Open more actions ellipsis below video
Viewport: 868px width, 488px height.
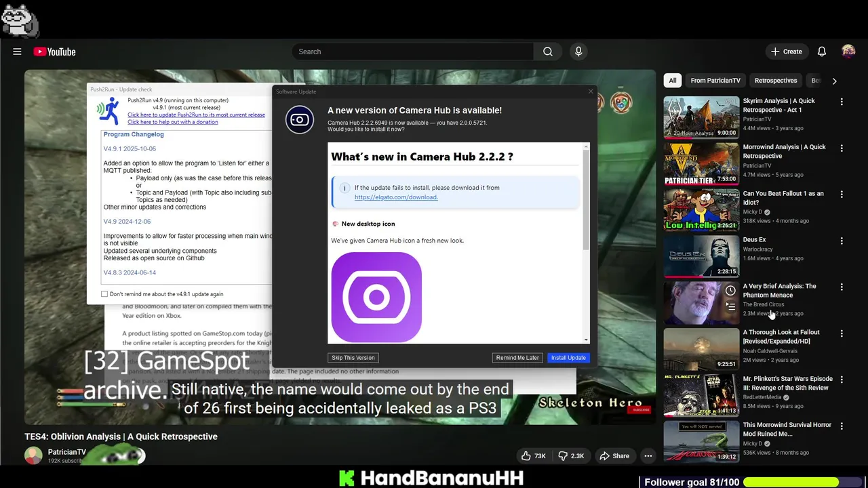coord(648,456)
